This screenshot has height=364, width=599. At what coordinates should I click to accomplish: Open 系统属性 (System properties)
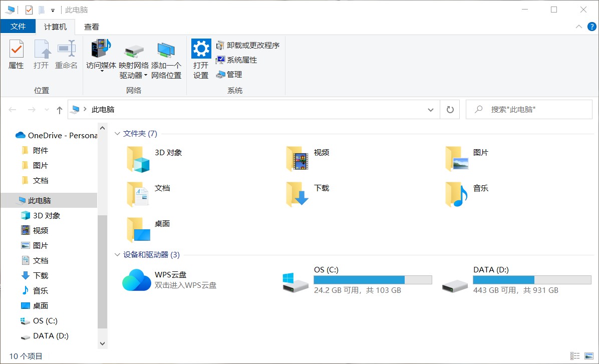[239, 60]
